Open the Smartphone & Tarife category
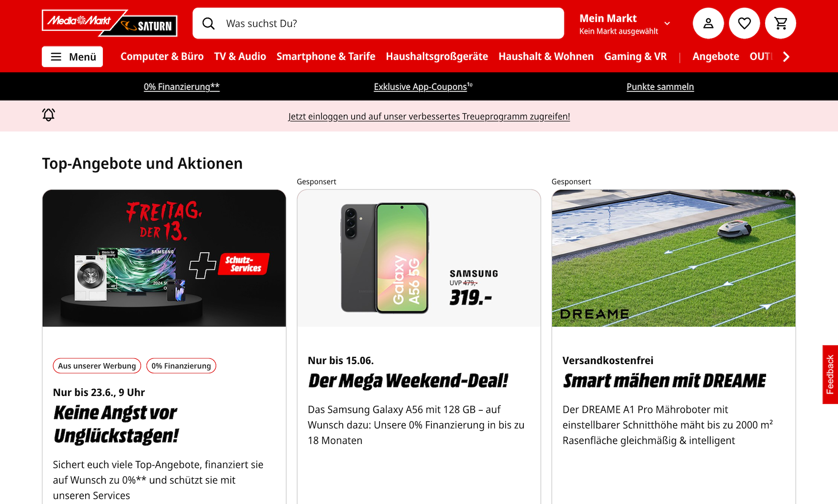This screenshot has height=504, width=838. point(326,57)
